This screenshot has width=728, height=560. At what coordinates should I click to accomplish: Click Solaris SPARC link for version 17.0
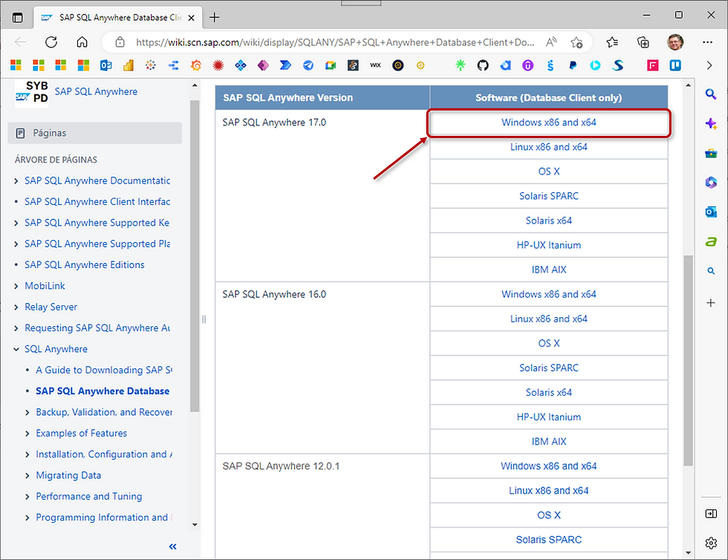549,196
